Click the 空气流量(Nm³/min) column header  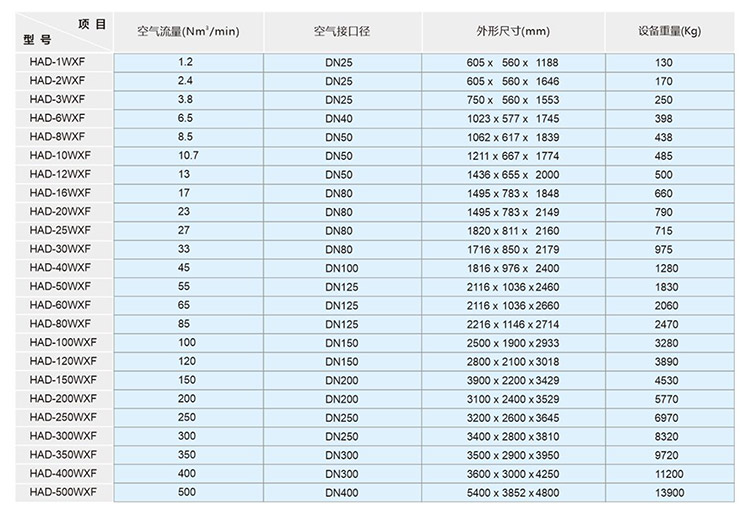point(188,32)
